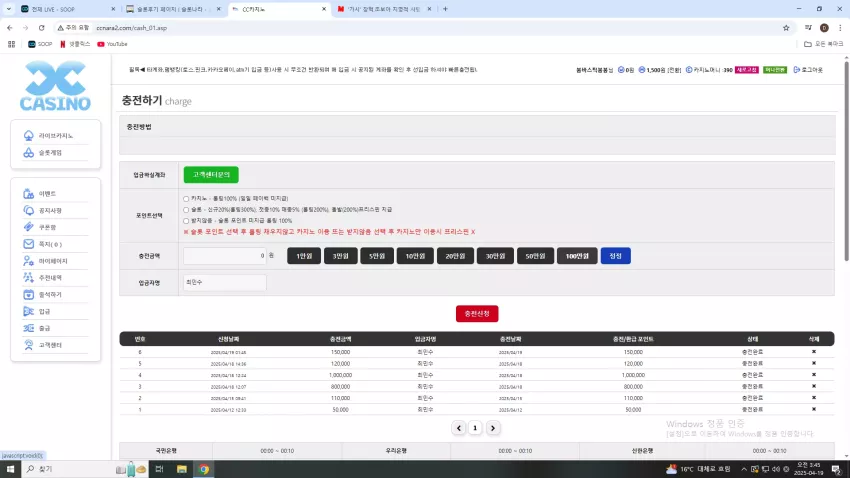Viewport: 850px width, 478px height.
Task: Open 라이브카지노 from the sidebar
Action: (55, 135)
